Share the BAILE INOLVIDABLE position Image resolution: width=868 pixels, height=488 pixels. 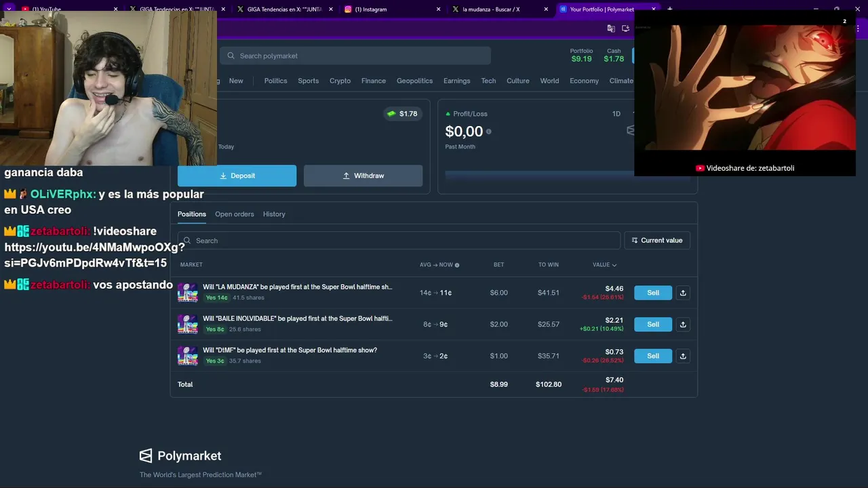(683, 325)
